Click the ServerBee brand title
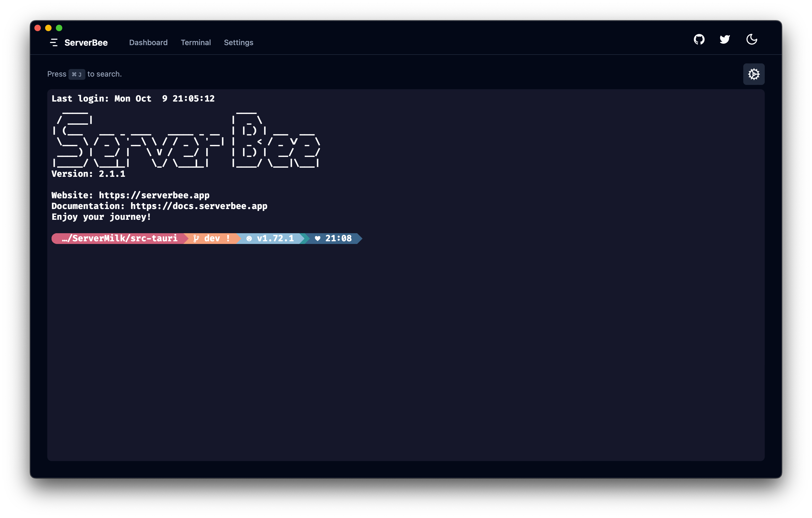812x518 pixels. click(x=86, y=42)
